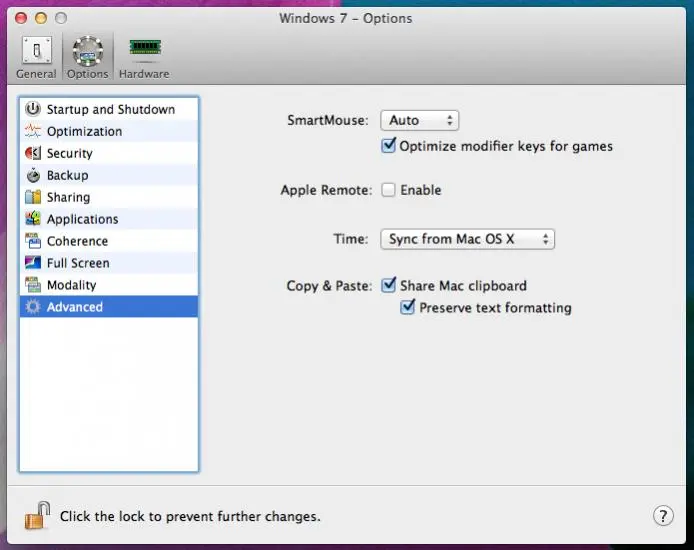694x550 pixels.
Task: Disable Preserve text formatting option
Action: coord(408,308)
